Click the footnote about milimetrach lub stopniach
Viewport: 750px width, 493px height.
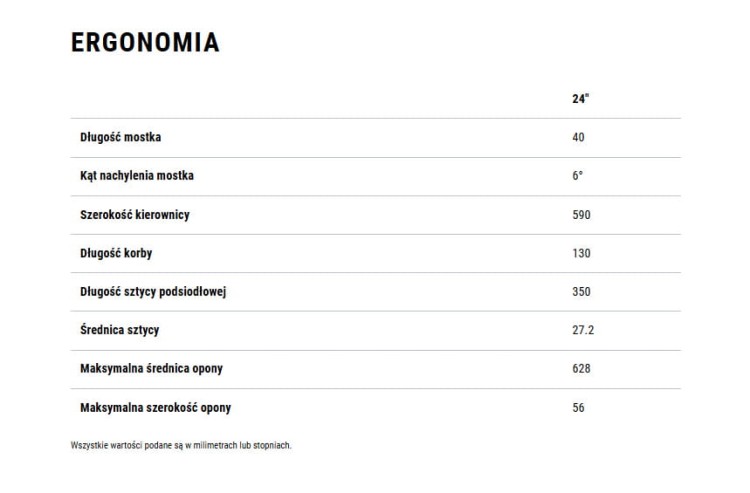(181, 446)
